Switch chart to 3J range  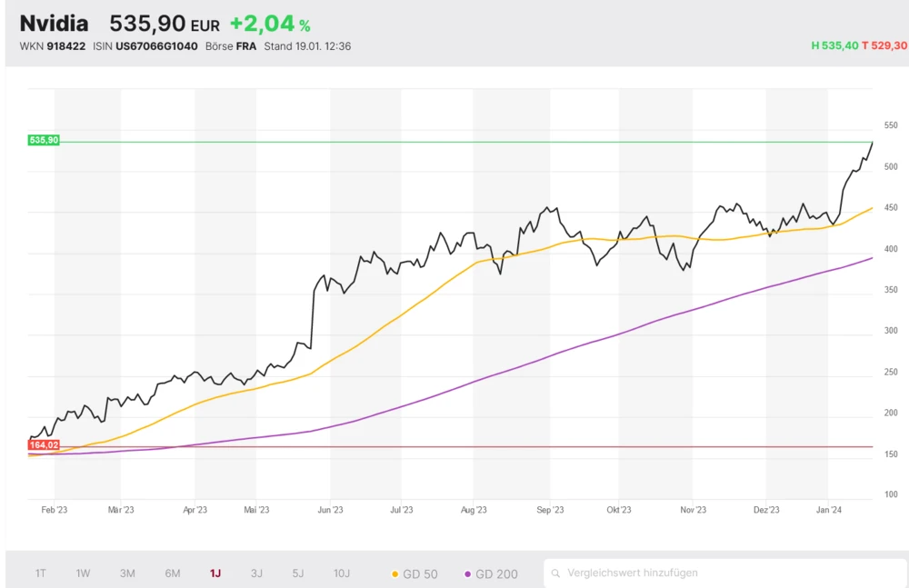(x=256, y=573)
